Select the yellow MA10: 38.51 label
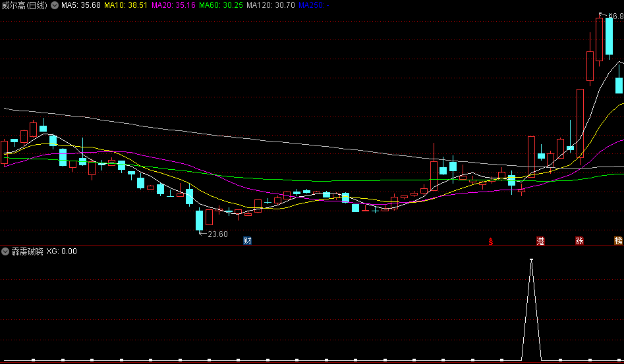This screenshot has width=624, height=364. [x=126, y=5]
